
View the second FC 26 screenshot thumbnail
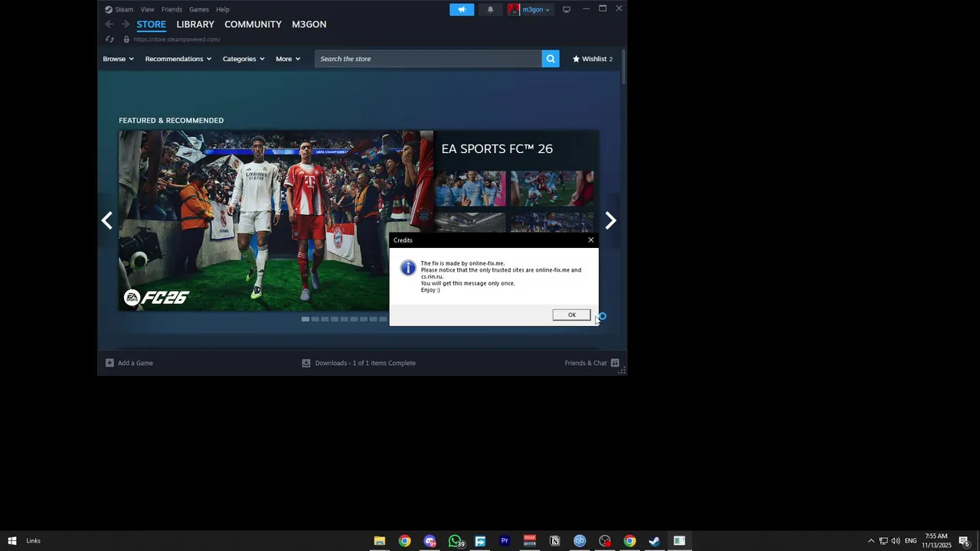(552, 188)
